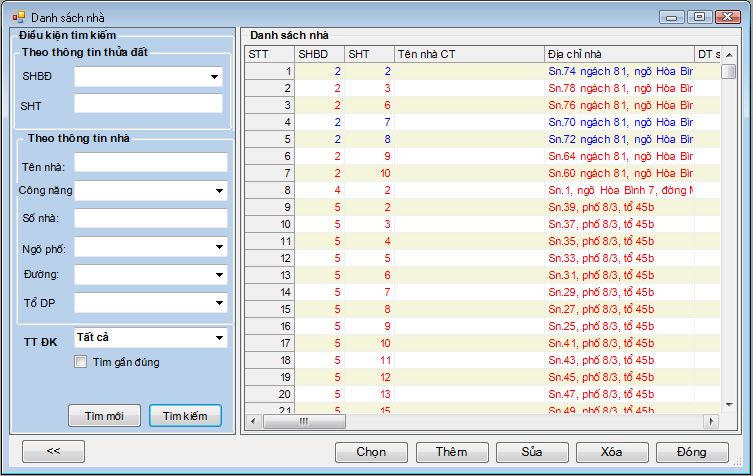The height and width of the screenshot is (476, 753).
Task: Focus the SHT input field
Action: [148, 104]
